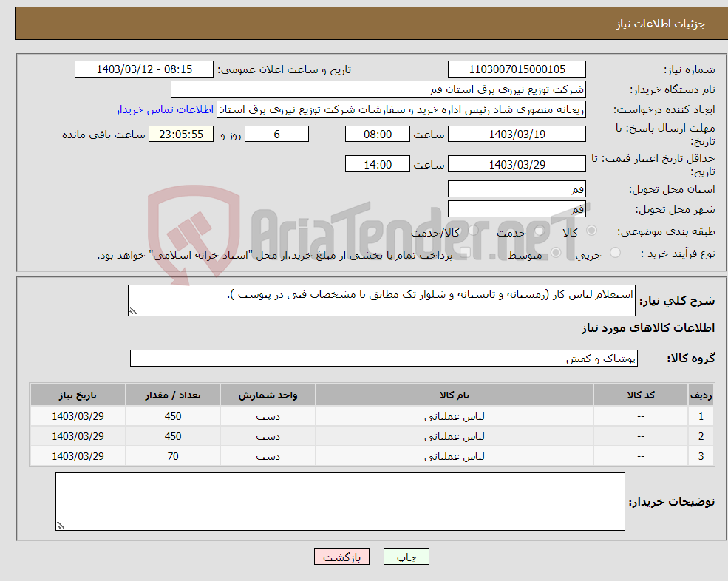This screenshot has width=728, height=581.
Task: Click the response deadline date 1403/03/19
Action: pos(517,135)
